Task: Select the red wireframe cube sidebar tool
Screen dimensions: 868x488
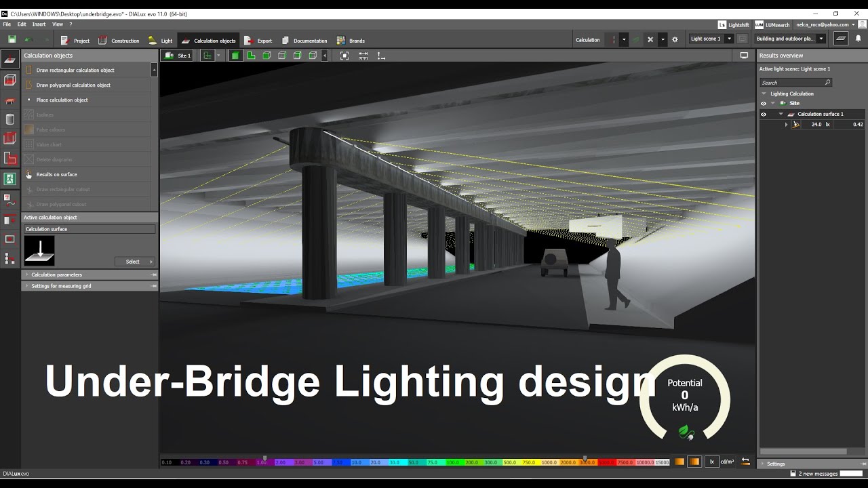Action: click(x=10, y=80)
